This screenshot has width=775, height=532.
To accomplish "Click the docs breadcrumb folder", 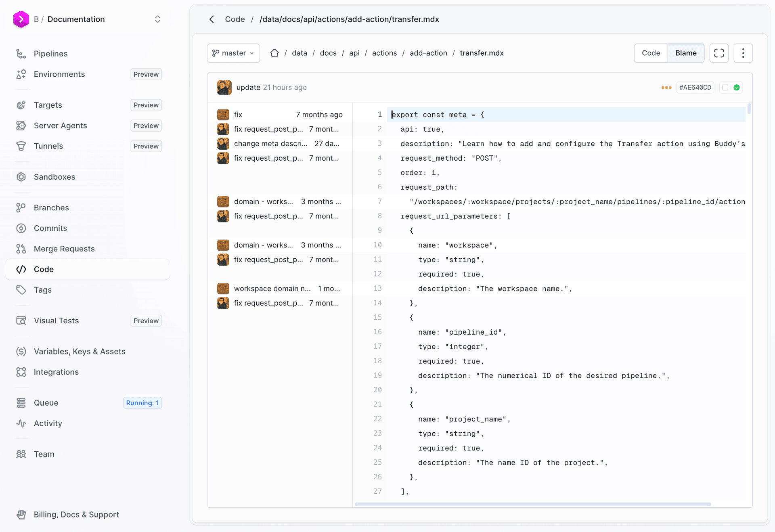I will (x=328, y=53).
